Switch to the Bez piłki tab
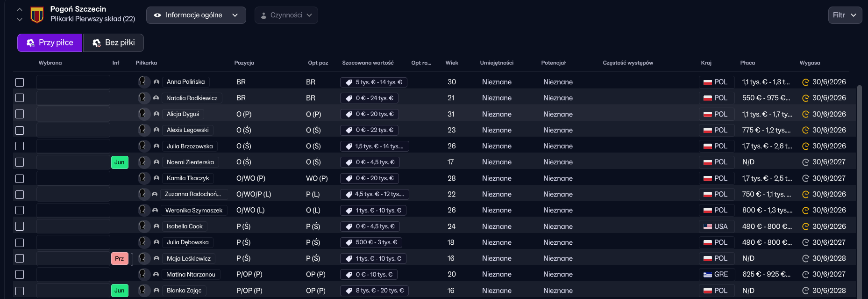The width and height of the screenshot is (868, 299). (x=114, y=43)
